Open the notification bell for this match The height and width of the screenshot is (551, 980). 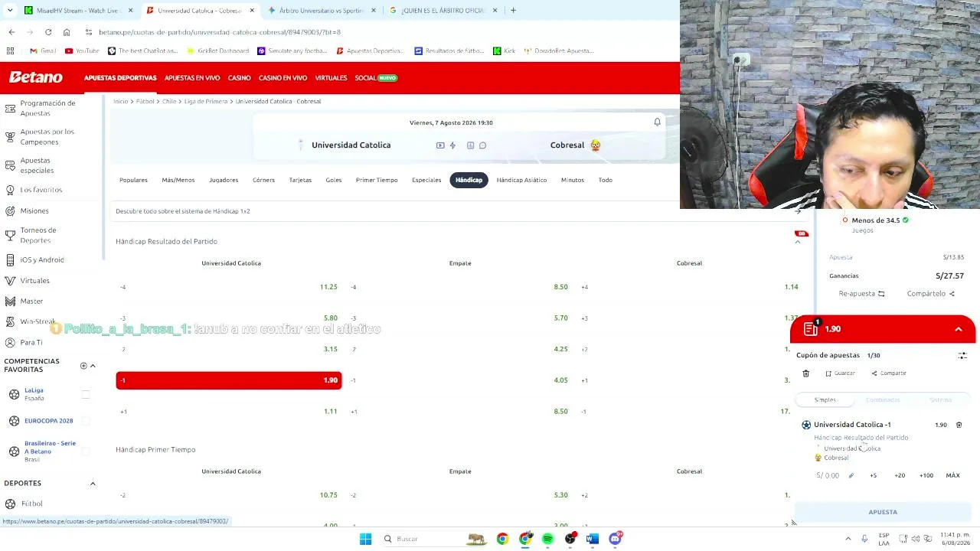click(657, 122)
